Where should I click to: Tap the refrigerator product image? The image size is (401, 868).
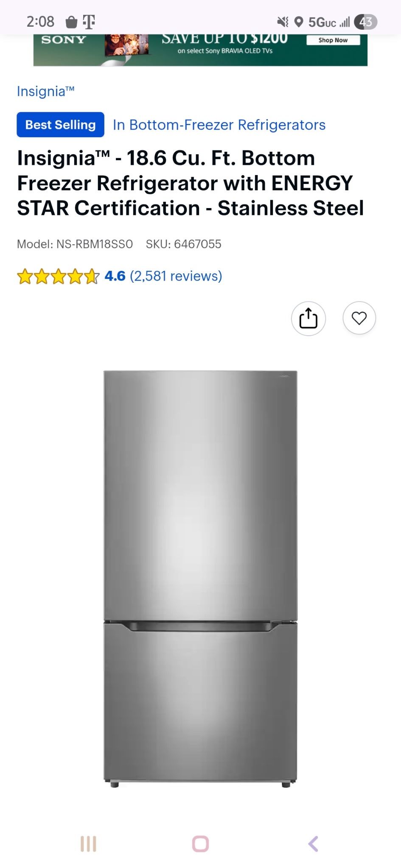click(200, 579)
